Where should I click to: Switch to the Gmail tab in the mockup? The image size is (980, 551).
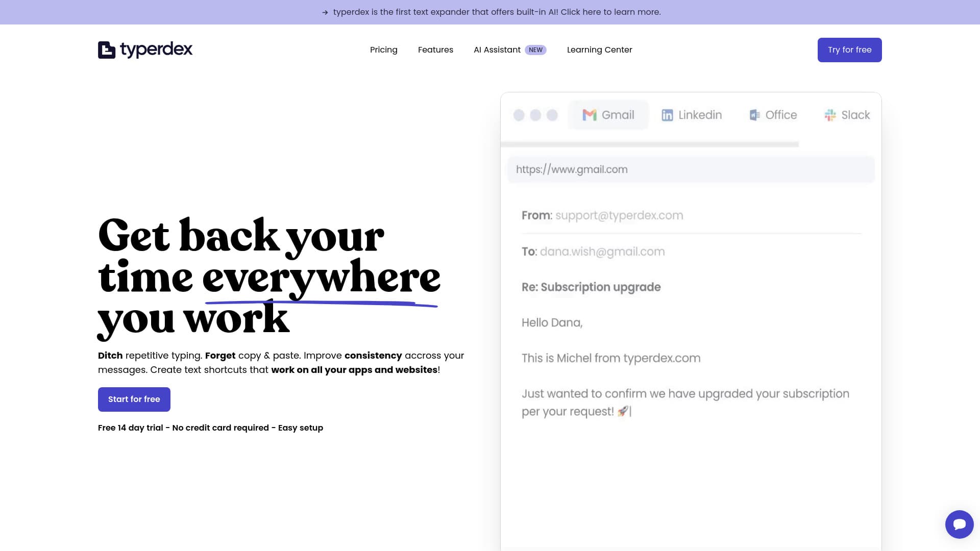pos(608,115)
